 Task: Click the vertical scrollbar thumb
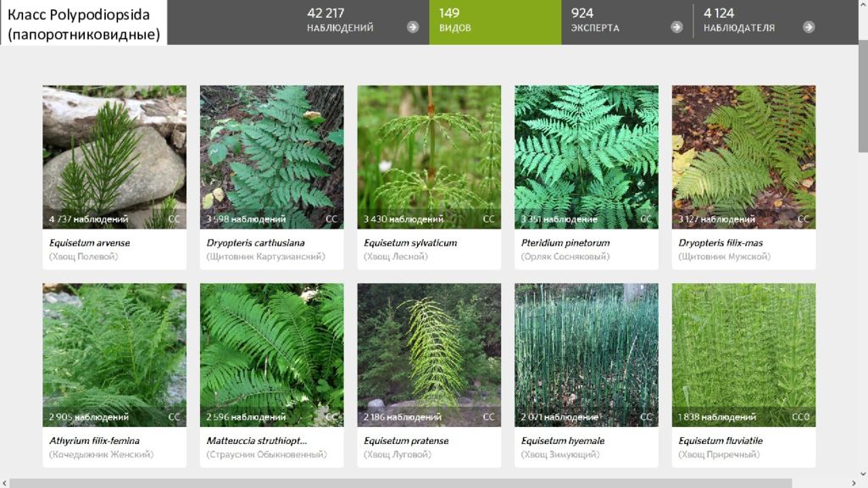pos(863,97)
